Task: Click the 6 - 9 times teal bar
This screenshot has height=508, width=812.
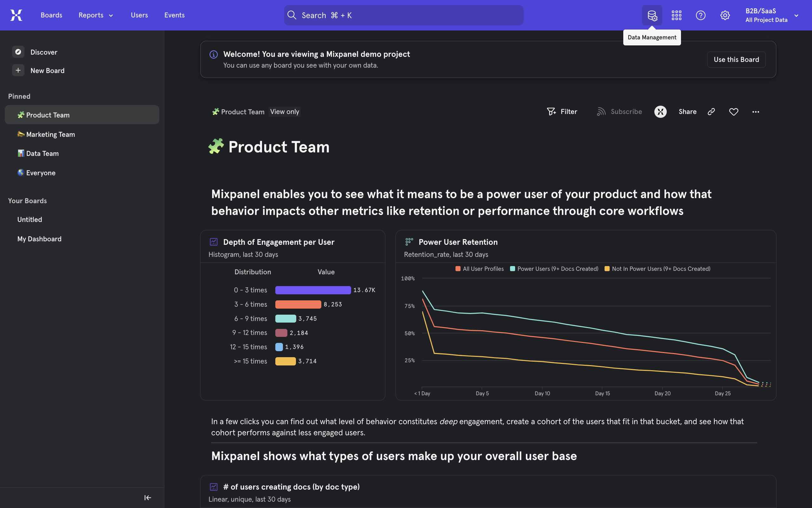Action: [285, 318]
